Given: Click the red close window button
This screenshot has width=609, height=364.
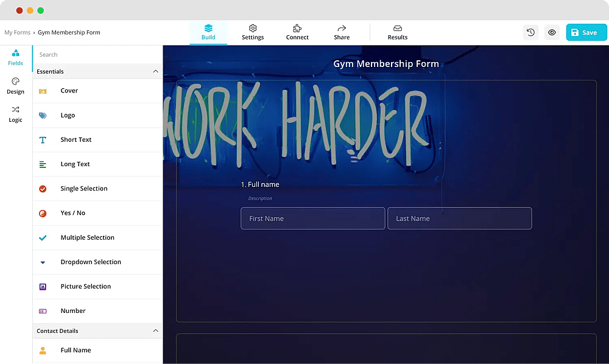Looking at the screenshot, I should point(19,10).
